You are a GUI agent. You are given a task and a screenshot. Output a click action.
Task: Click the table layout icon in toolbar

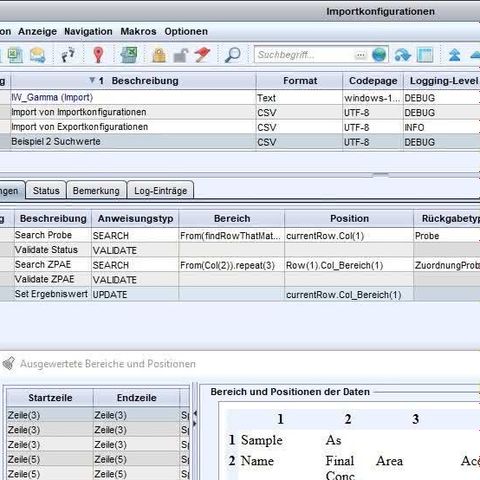click(425, 55)
